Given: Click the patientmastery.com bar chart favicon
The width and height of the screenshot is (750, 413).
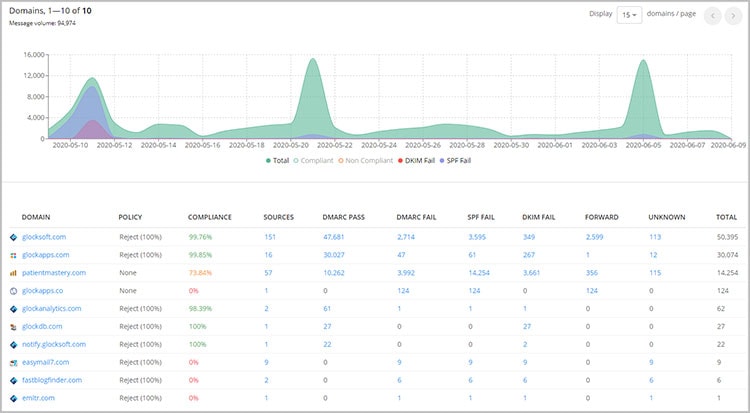Looking at the screenshot, I should point(13,273).
